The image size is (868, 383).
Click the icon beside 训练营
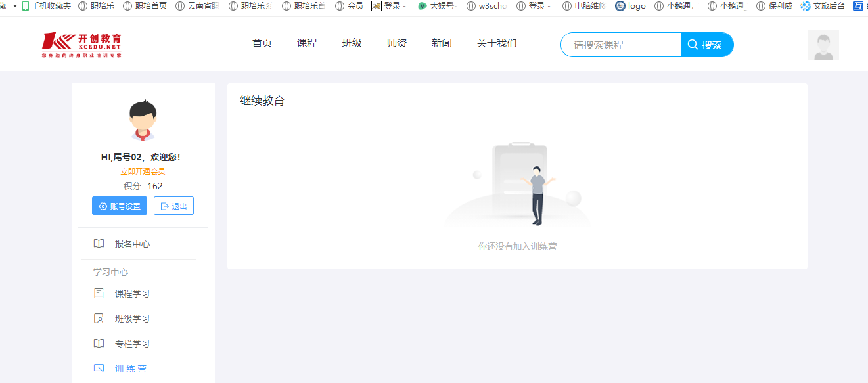point(99,369)
